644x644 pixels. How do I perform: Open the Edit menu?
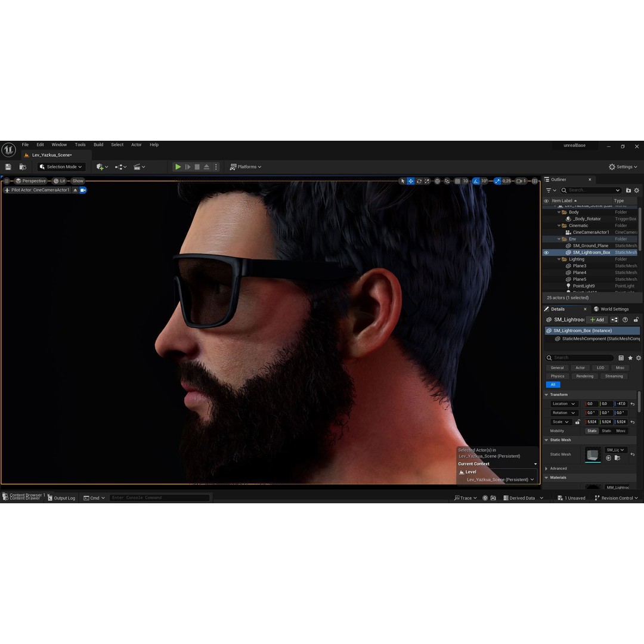point(40,144)
